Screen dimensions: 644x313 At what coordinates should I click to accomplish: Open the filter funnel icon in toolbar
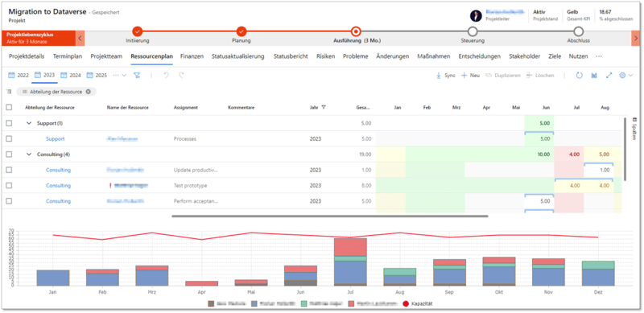click(x=137, y=76)
